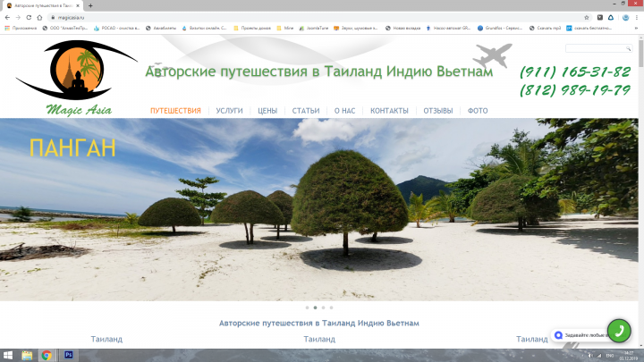Image resolution: width=644 pixels, height=362 pixels.
Task: Open the Насос-автомат GR... bookmark
Action: point(448,29)
